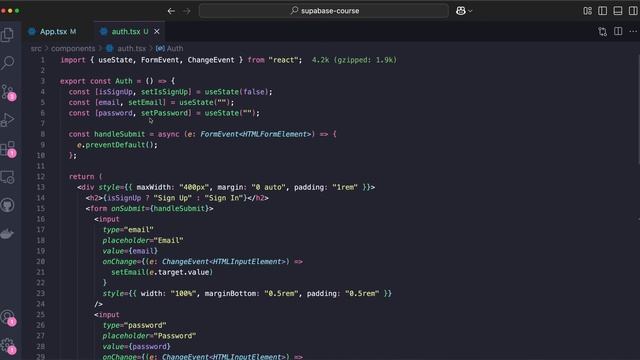Open the Accounts menu in activity bar
This screenshot has width=640, height=360.
click(x=8, y=318)
